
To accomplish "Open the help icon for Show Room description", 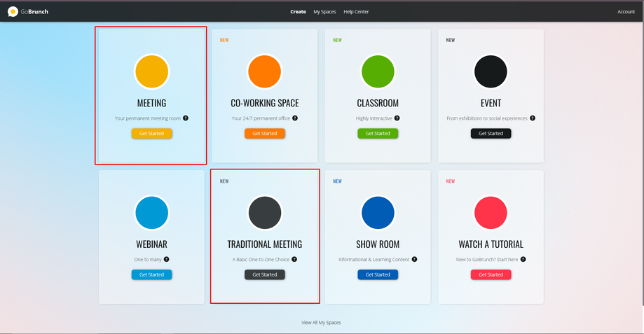I will [x=414, y=259].
